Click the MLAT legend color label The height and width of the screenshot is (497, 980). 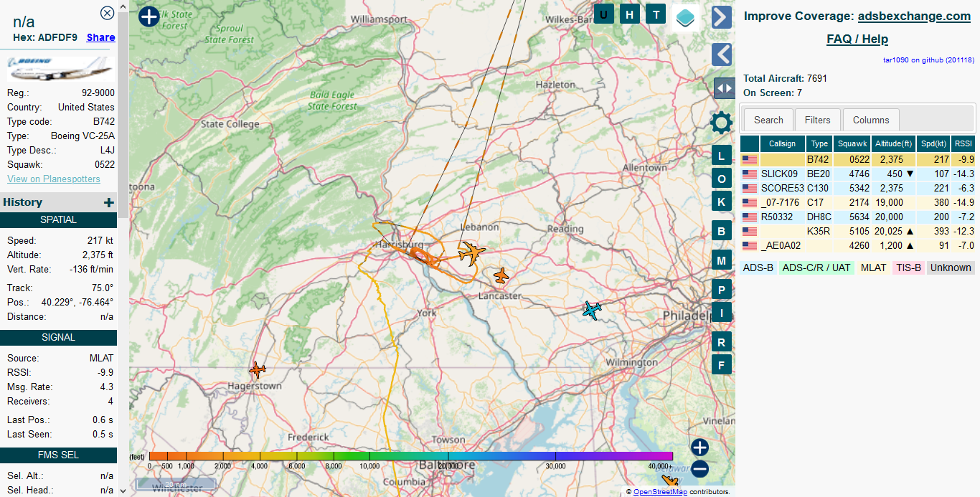click(x=873, y=268)
